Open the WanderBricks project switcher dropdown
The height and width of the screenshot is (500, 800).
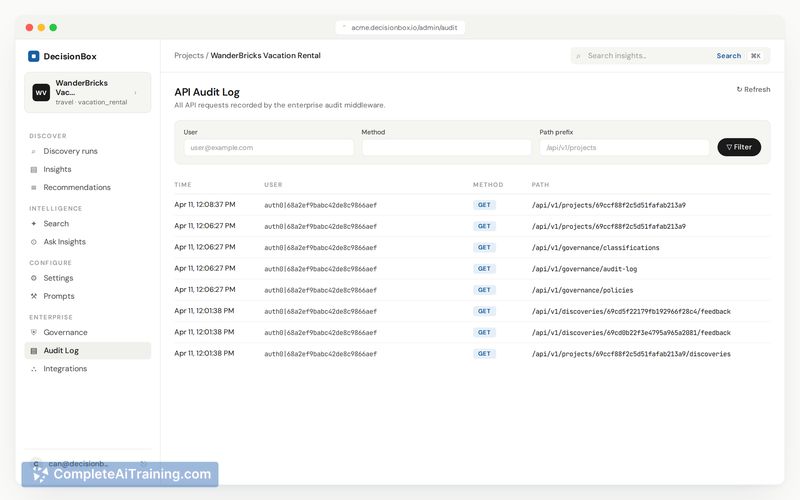coord(88,92)
